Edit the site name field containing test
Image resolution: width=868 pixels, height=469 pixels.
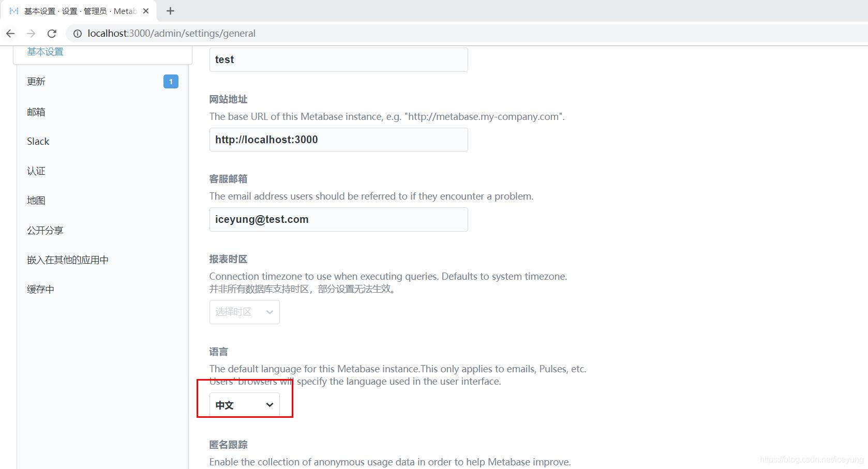[338, 59]
